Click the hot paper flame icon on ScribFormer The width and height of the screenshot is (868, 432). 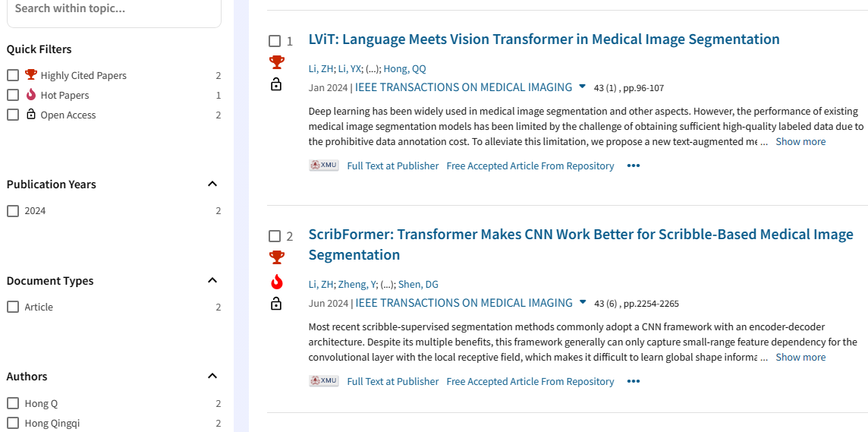[x=276, y=282]
